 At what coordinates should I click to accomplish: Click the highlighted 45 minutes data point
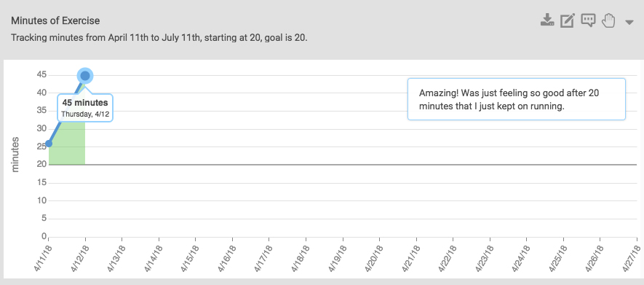pyautogui.click(x=85, y=76)
